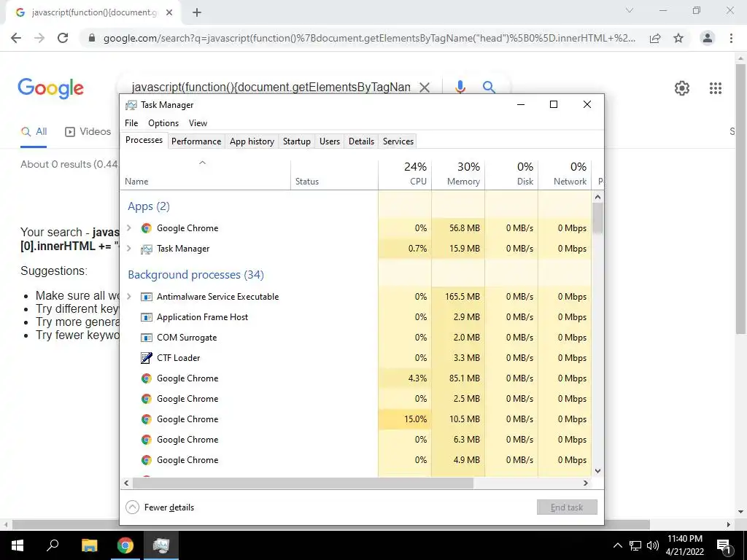The image size is (747, 560).
Task: Select Application Frame Host process icon
Action: 146,317
